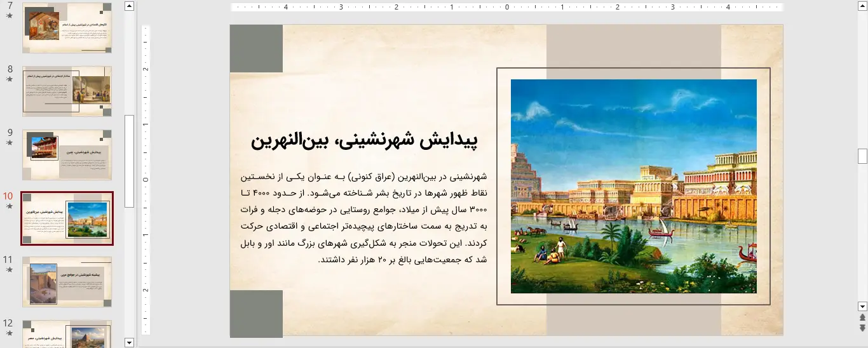Click slide number 7 label
The image size is (868, 348).
coord(10,6)
